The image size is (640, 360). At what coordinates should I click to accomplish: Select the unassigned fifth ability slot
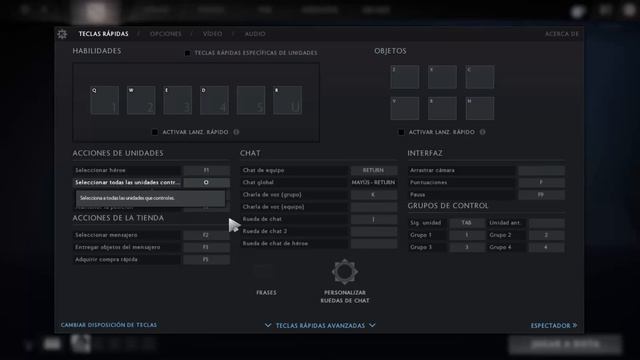[x=251, y=100]
